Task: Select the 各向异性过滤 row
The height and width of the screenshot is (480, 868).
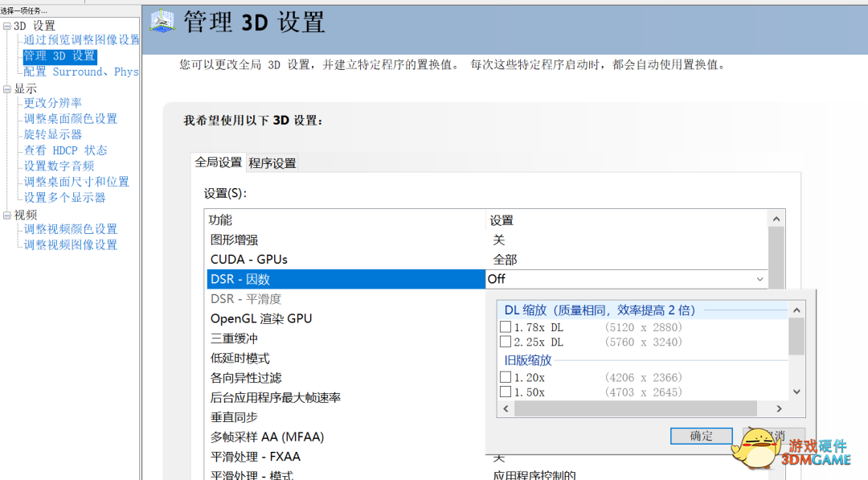Action: pyautogui.click(x=346, y=378)
